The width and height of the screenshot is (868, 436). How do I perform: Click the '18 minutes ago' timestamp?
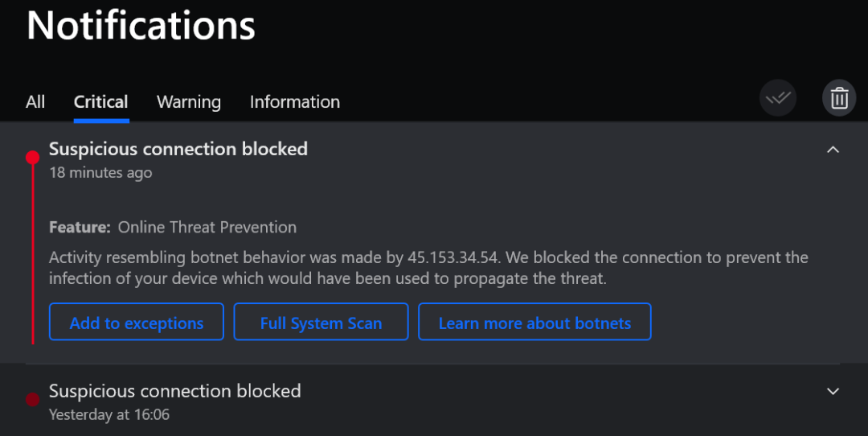100,173
